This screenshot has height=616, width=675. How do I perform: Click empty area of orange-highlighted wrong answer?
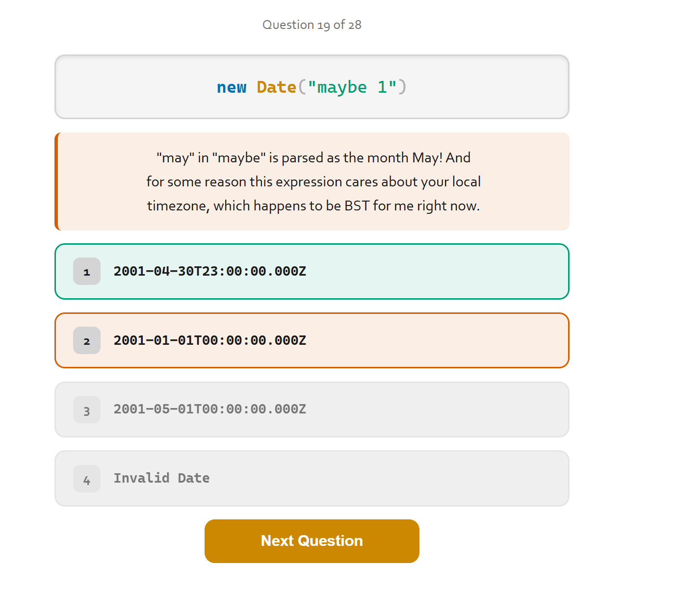437,340
